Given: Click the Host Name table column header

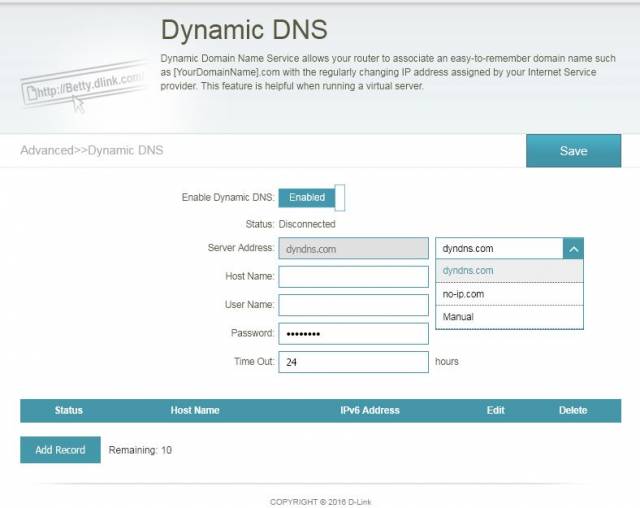Looking at the screenshot, I should pos(195,410).
